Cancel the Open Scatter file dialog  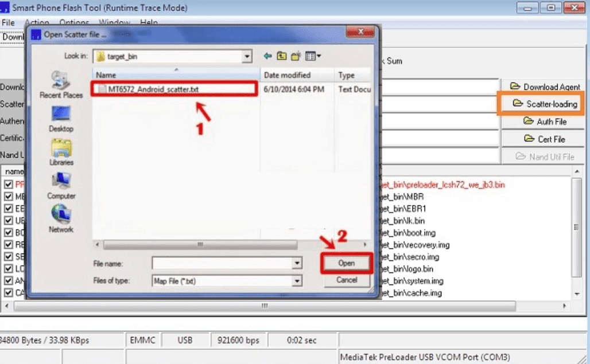click(x=347, y=280)
